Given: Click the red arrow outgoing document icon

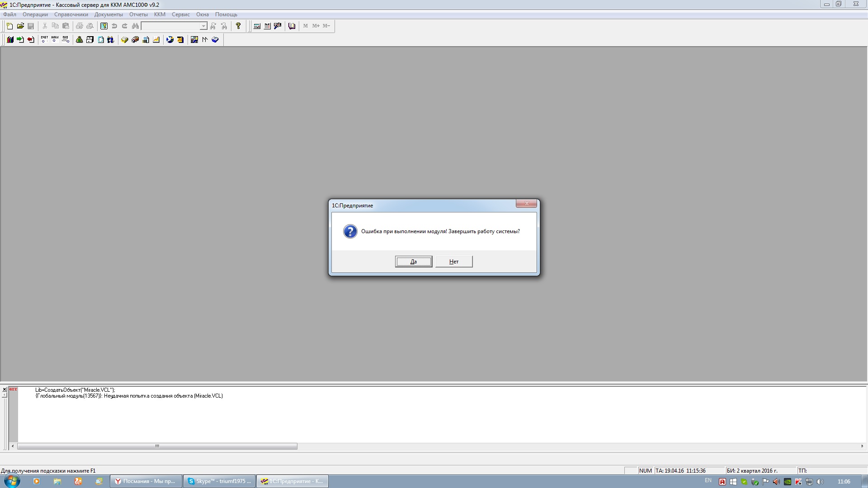Looking at the screenshot, I should tap(31, 40).
